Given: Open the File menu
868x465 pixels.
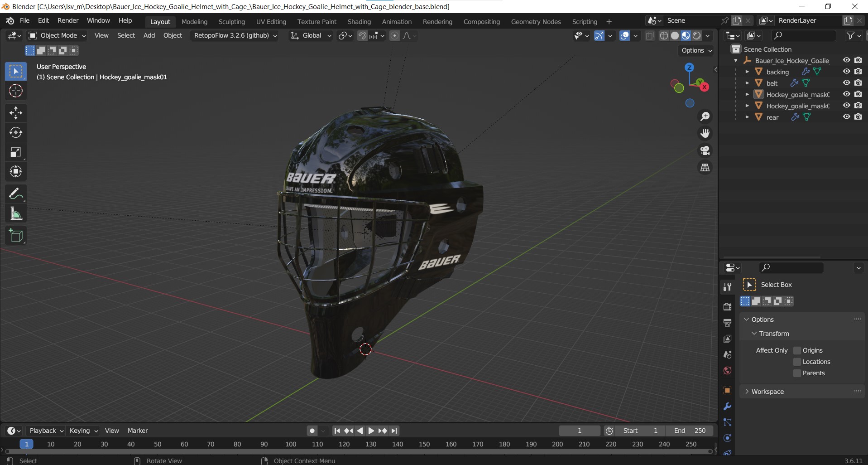Looking at the screenshot, I should (25, 21).
